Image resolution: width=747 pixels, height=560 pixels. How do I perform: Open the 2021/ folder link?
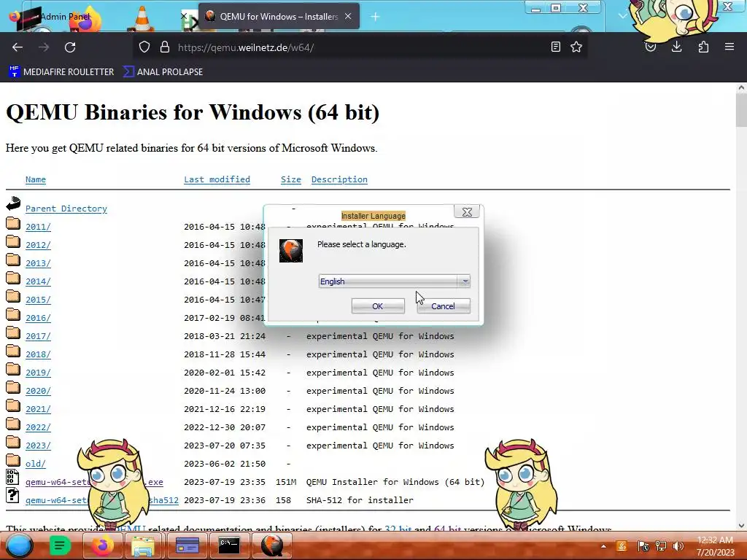(38, 409)
